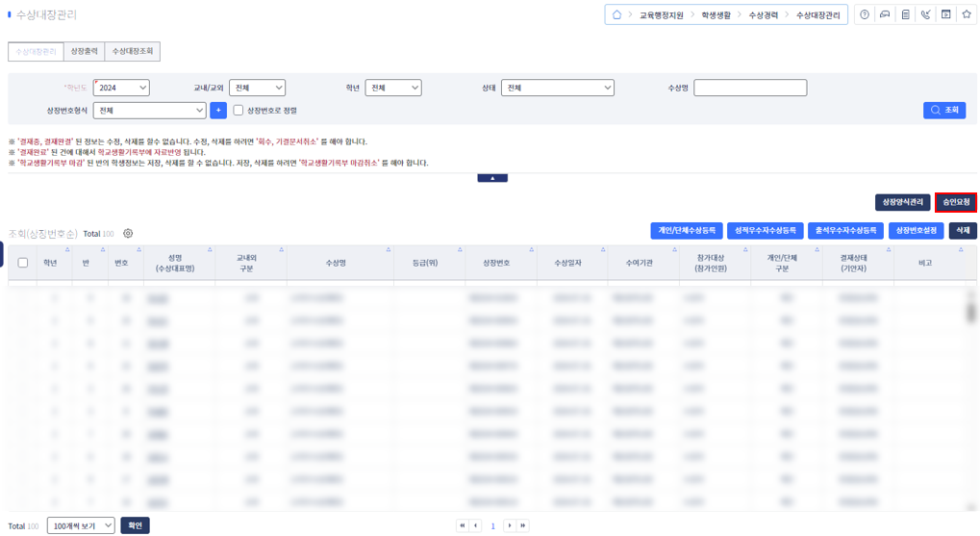The image size is (980, 536).
Task: Add page to favorites star icon
Action: [x=967, y=14]
